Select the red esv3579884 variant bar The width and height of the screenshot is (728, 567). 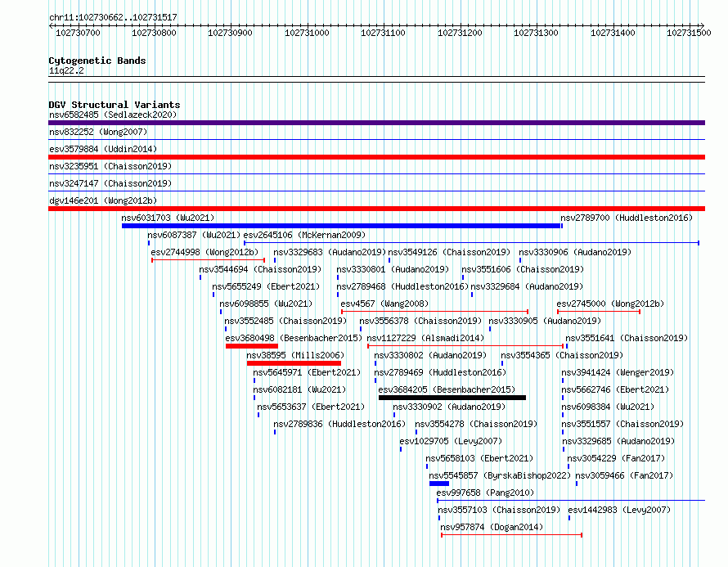376,157
